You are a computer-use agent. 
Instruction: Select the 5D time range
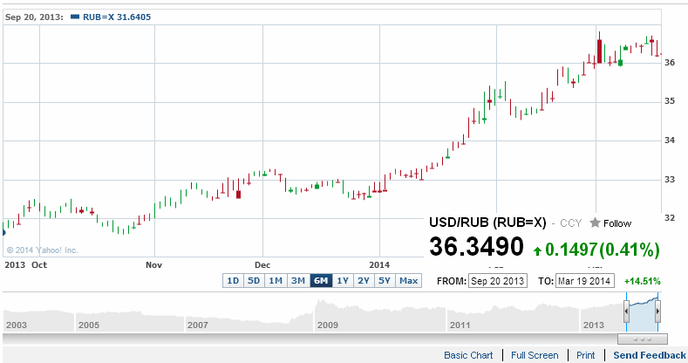(254, 280)
